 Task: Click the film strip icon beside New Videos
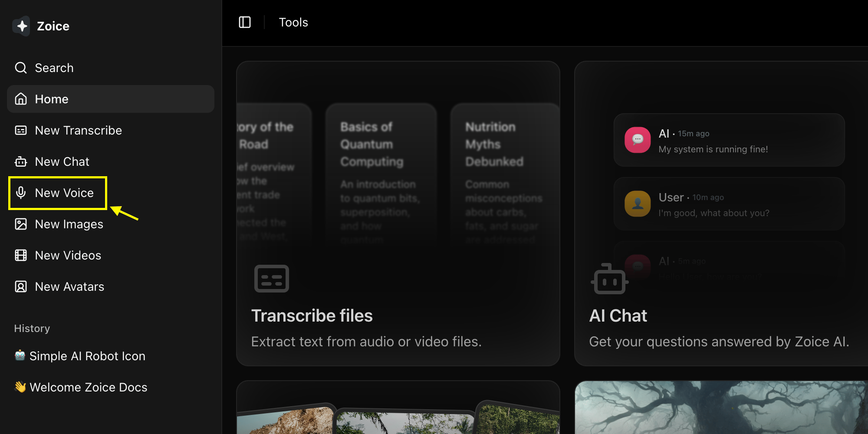coord(21,255)
